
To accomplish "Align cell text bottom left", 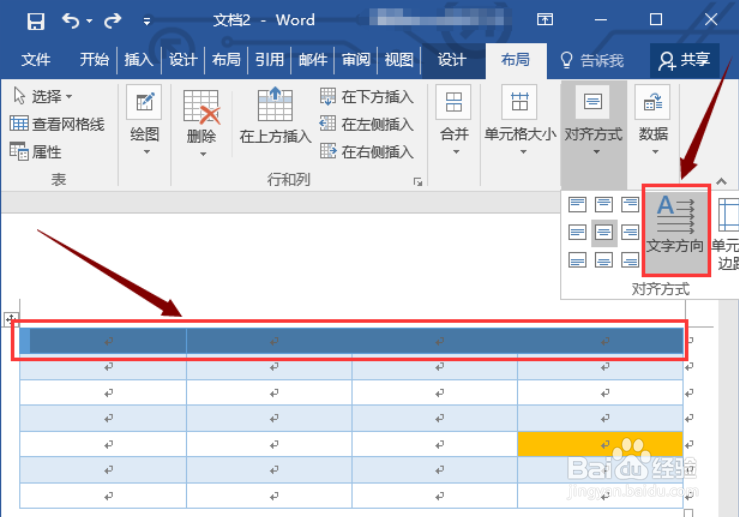I will click(577, 260).
